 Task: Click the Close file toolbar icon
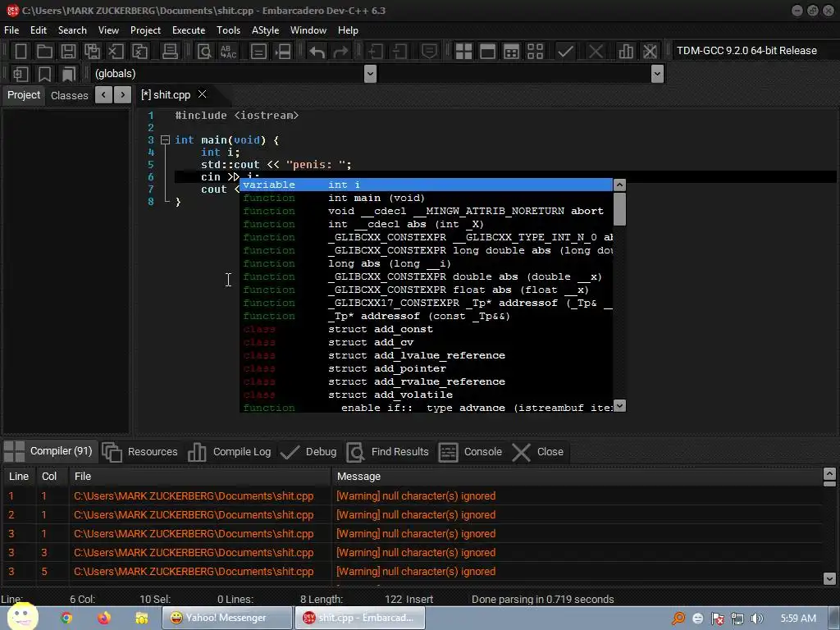(116, 52)
